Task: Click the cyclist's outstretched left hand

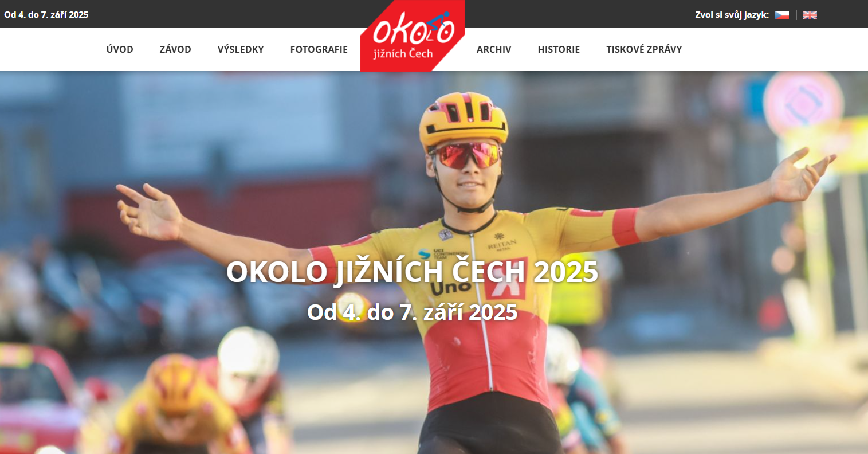Action: point(802,174)
